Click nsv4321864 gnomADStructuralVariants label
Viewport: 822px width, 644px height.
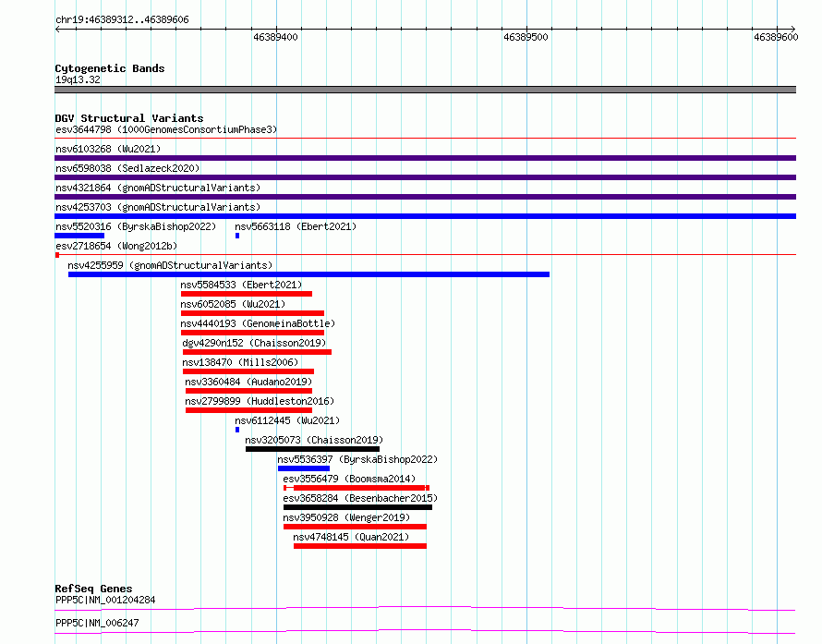click(x=158, y=188)
